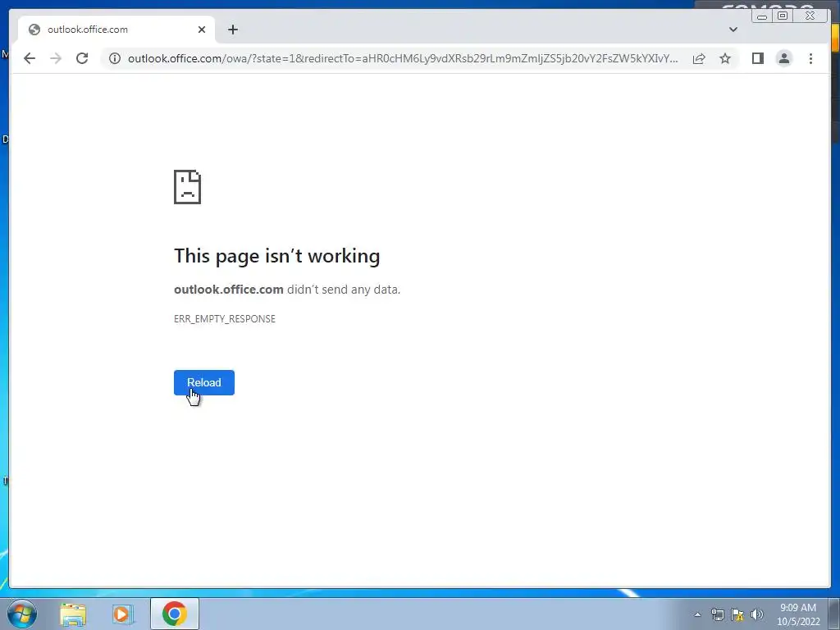Click the sad page error icon
This screenshot has width=840, height=630.
click(x=188, y=187)
